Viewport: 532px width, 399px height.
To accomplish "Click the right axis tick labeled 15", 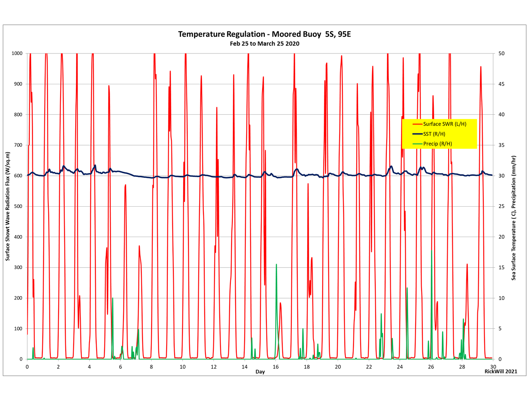I will [502, 268].
